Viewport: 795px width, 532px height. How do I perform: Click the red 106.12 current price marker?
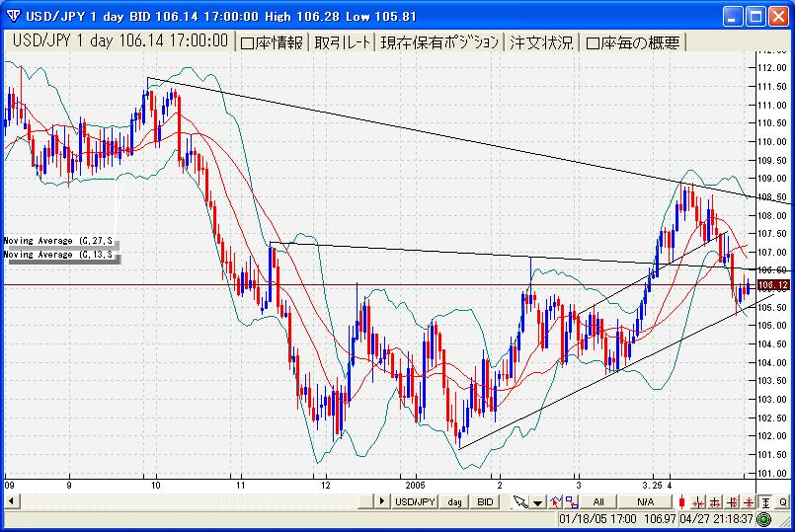click(x=773, y=285)
